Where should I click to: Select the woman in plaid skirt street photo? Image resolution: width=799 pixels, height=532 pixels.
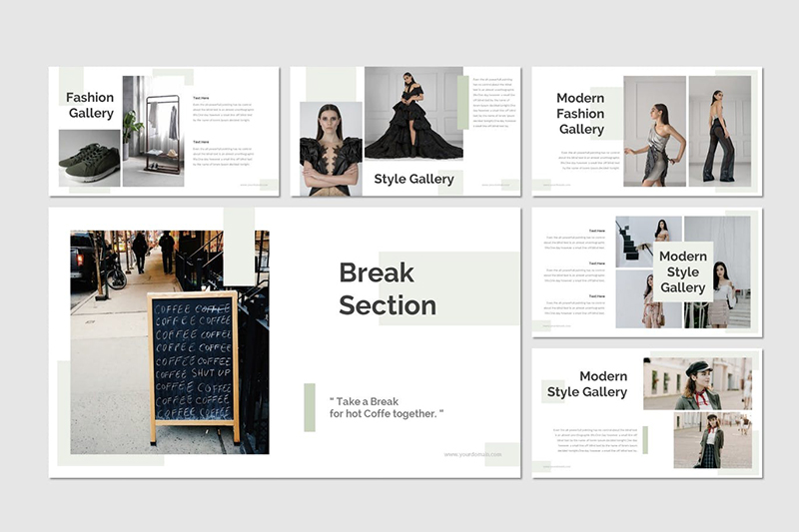pyautogui.click(x=711, y=440)
